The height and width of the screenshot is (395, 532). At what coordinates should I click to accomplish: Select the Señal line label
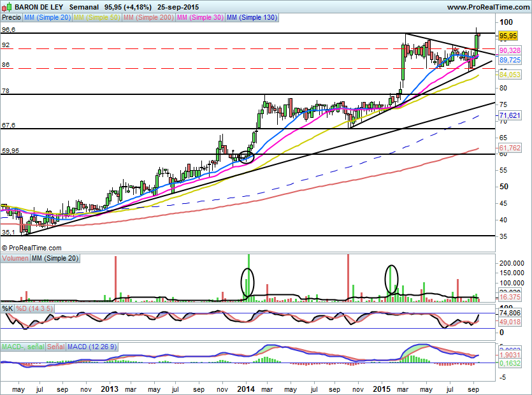point(55,347)
